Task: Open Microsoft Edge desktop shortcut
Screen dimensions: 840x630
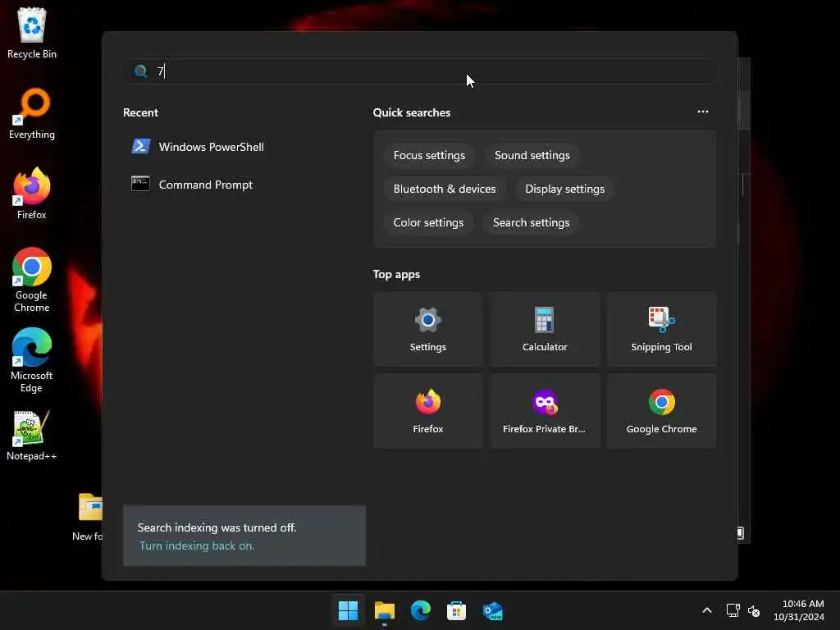Action: point(32,360)
